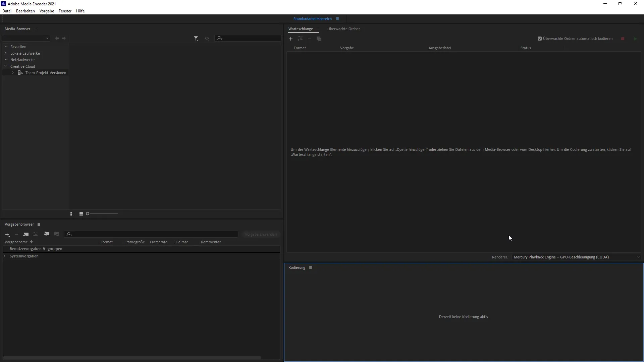Image resolution: width=644 pixels, height=362 pixels.
Task: Open the Kodierung panel menu
Action: 311,268
